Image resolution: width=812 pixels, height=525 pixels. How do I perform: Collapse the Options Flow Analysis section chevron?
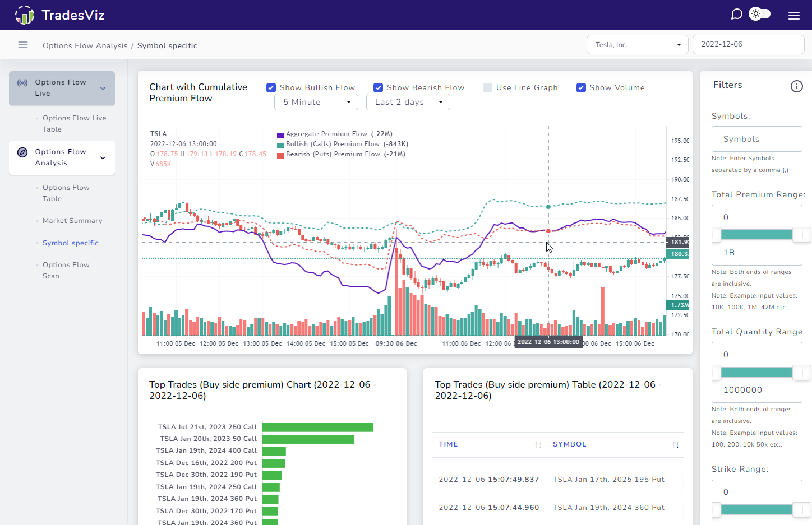pos(103,157)
